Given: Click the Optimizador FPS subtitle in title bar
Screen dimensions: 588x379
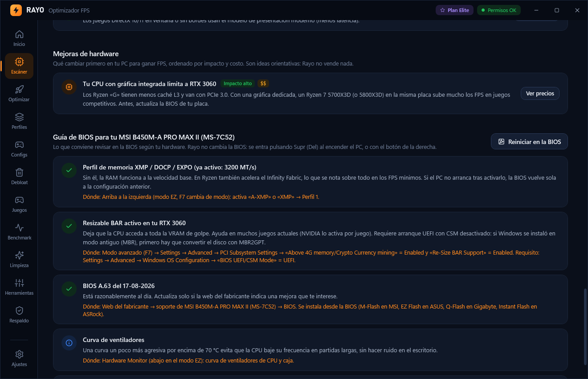Looking at the screenshot, I should 69,10.
